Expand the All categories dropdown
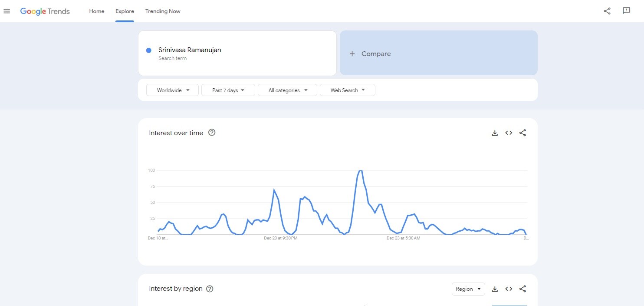The height and width of the screenshot is (306, 644). click(x=287, y=90)
